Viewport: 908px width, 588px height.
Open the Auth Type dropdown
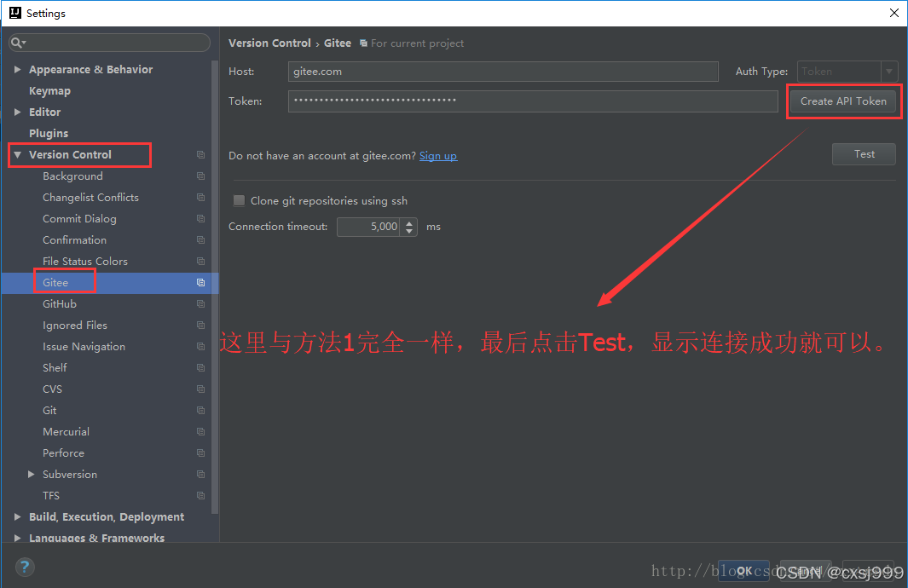(889, 72)
